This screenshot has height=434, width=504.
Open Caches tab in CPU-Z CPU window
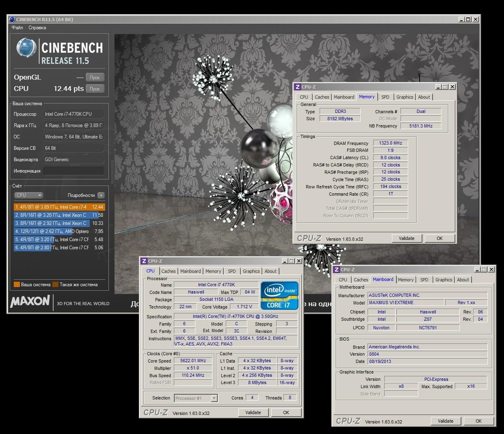click(169, 271)
